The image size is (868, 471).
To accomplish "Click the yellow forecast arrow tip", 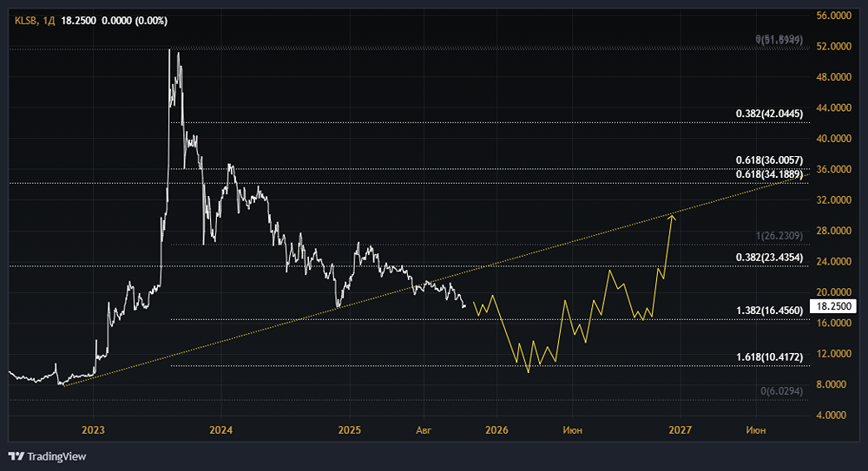I will pos(672,216).
